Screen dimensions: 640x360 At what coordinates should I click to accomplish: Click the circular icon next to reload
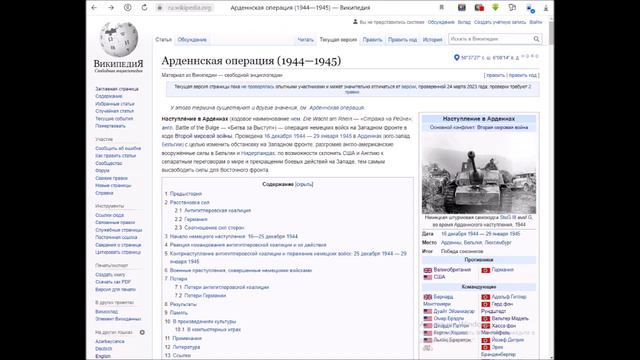128,7
